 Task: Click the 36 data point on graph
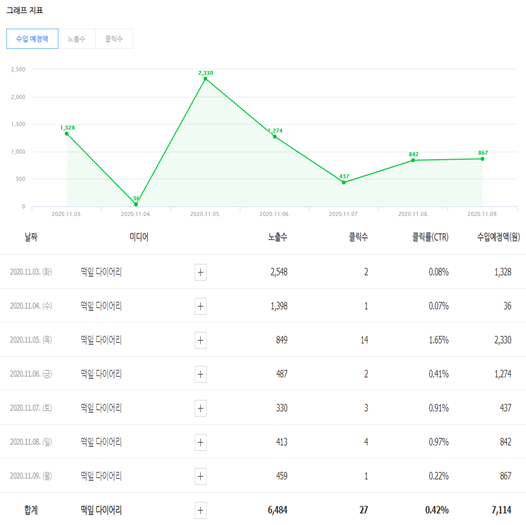[136, 204]
